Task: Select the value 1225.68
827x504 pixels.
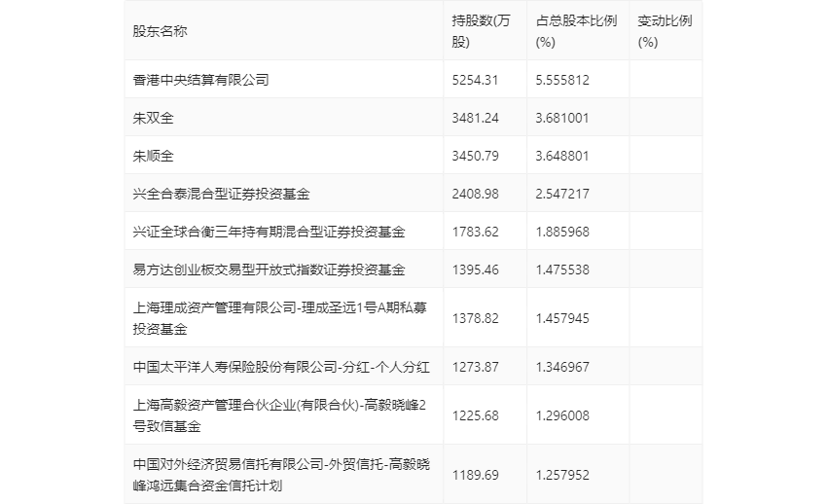Action: [475, 415]
